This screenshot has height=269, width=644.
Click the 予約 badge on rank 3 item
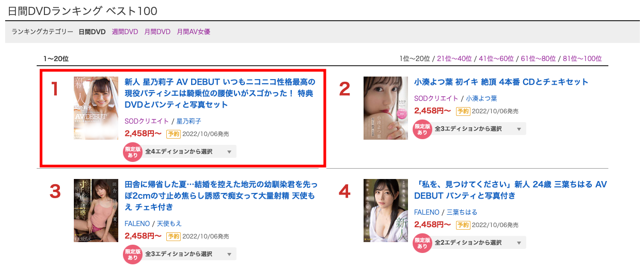click(x=174, y=236)
